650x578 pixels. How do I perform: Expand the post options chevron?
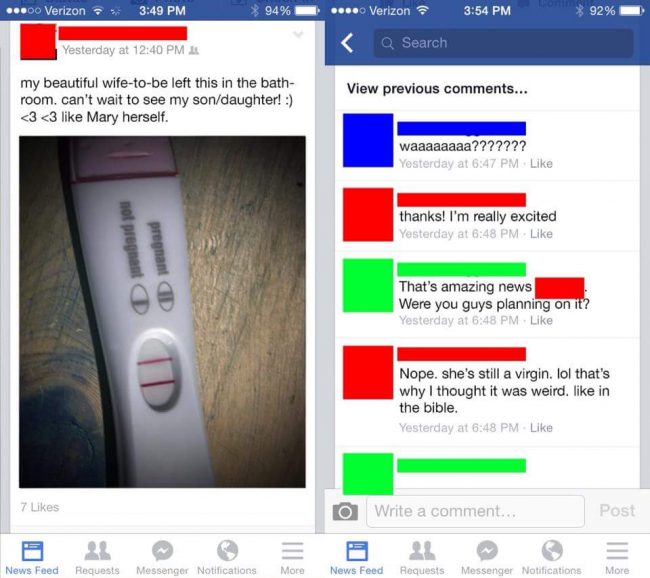298,34
